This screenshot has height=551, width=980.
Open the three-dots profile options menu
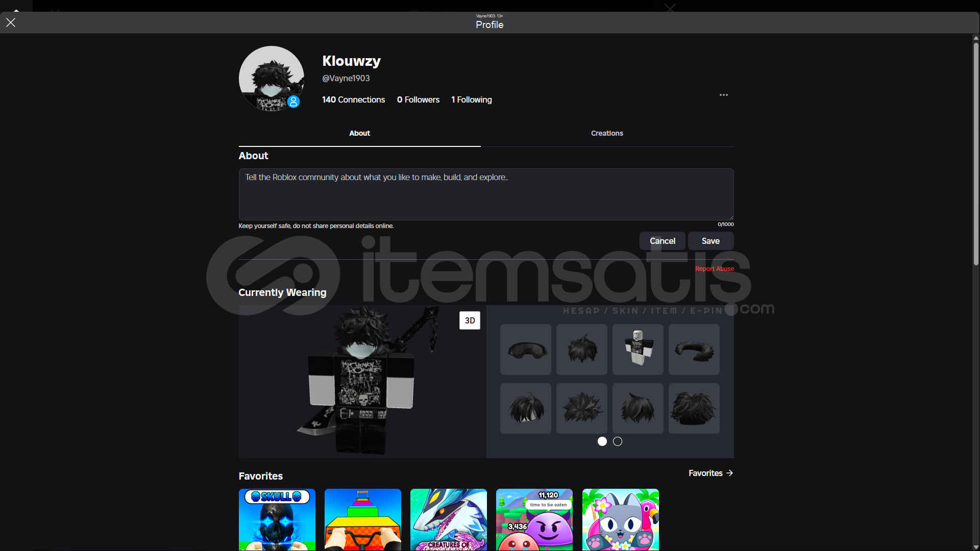pos(724,95)
